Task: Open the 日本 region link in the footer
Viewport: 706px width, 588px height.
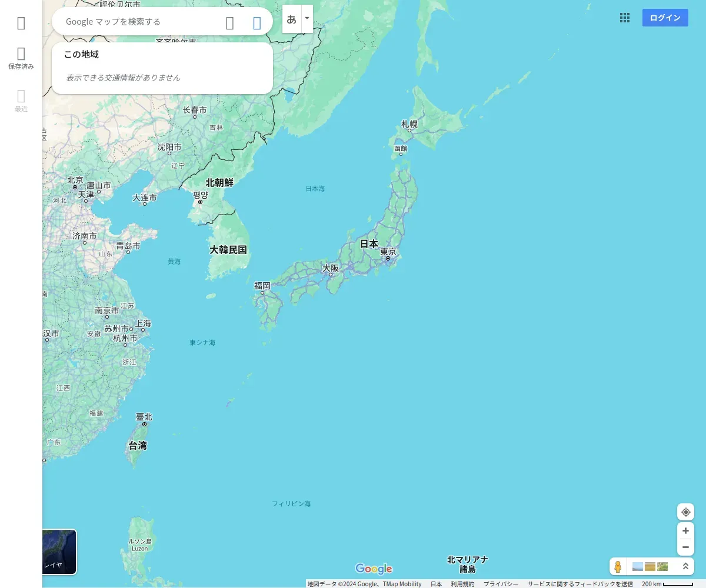Action: click(436, 584)
